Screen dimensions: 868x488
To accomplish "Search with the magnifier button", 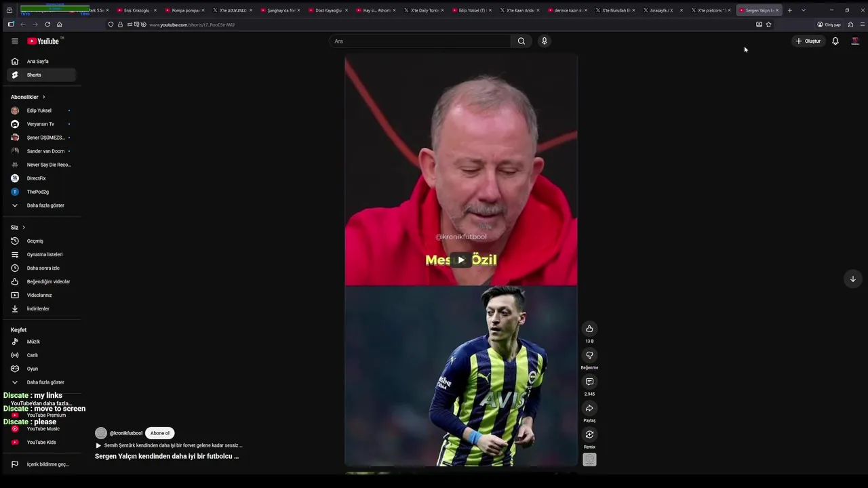I will click(521, 41).
